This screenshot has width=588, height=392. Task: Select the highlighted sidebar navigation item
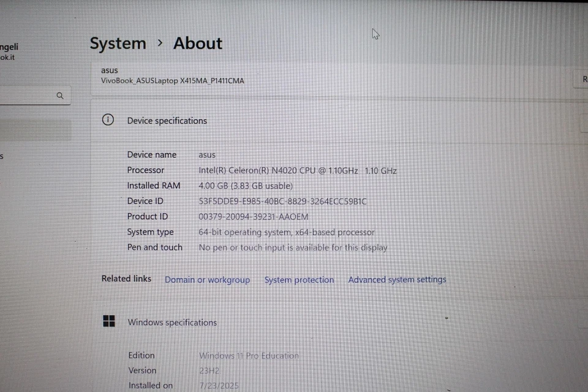click(36, 130)
